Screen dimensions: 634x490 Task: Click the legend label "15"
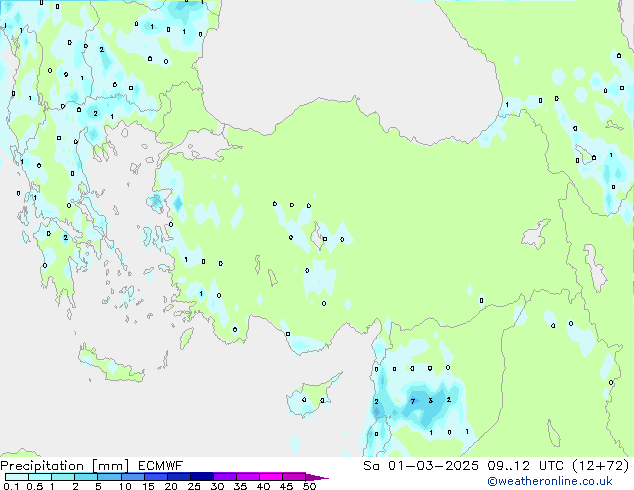pyautogui.click(x=148, y=486)
